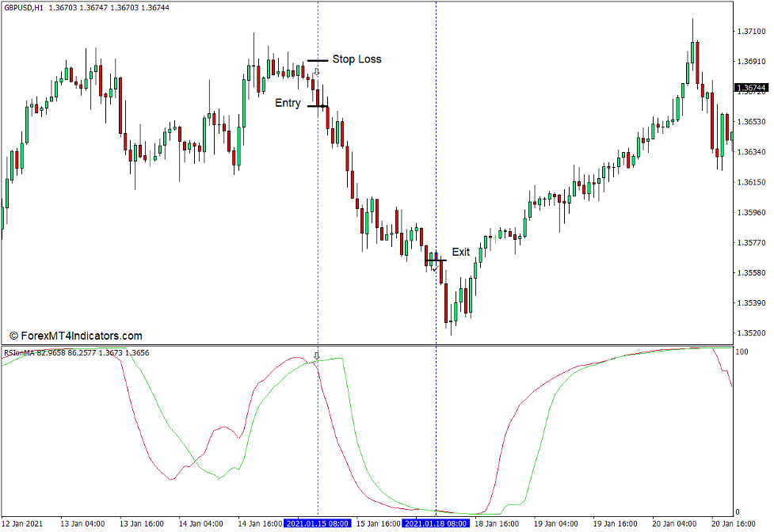The width and height of the screenshot is (774, 532).
Task: Click the 20 Jan 16:00 axis label
Action: (733, 523)
